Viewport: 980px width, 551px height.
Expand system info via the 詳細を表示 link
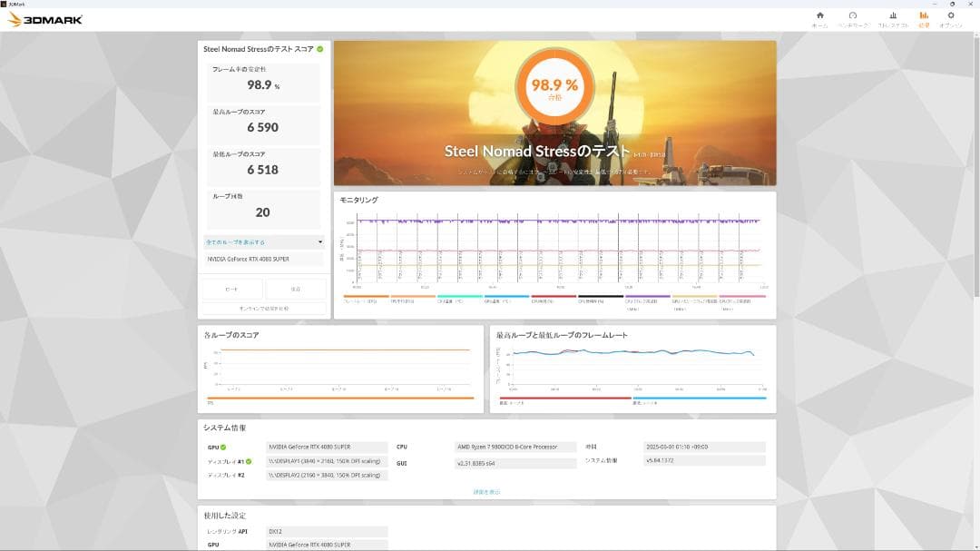(x=486, y=492)
